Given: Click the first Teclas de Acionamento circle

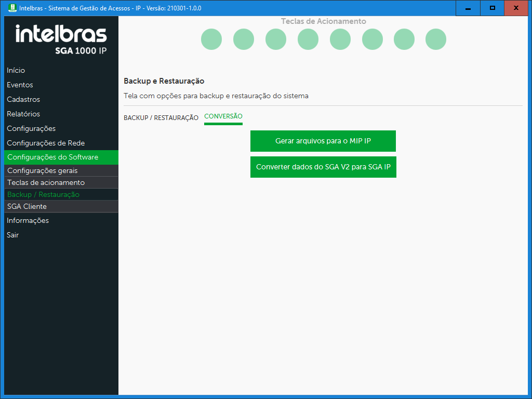Looking at the screenshot, I should tap(211, 39).
